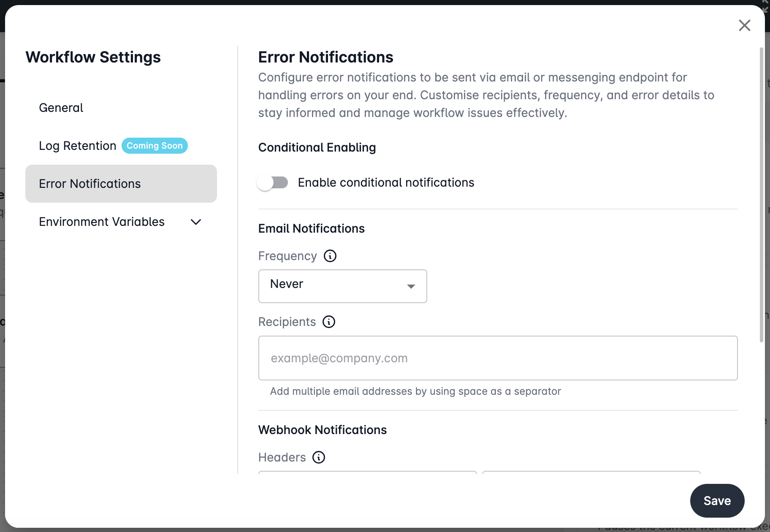
Task: Click the caret arrow in Frequency box
Action: pos(411,286)
